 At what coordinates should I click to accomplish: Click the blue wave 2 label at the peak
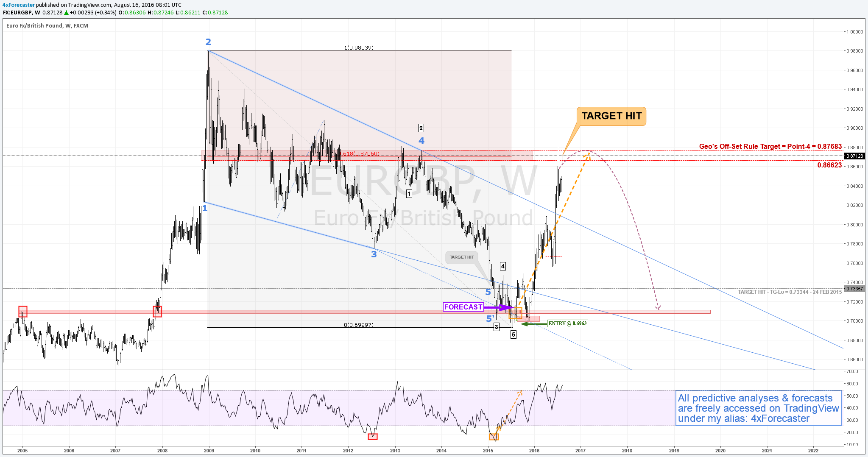pos(208,42)
